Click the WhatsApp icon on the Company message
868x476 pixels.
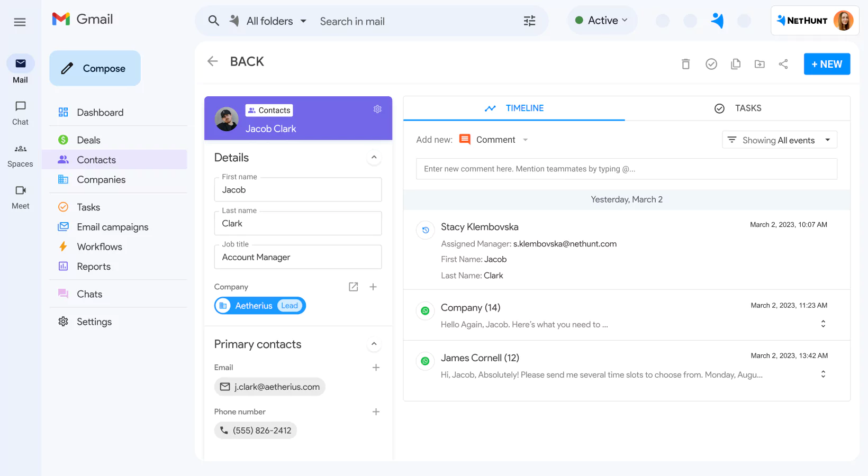pyautogui.click(x=425, y=310)
